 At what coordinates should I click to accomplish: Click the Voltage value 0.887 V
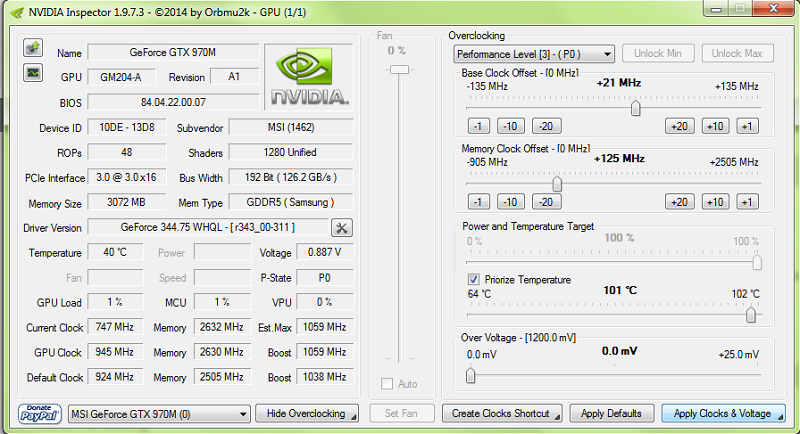pyautogui.click(x=324, y=252)
